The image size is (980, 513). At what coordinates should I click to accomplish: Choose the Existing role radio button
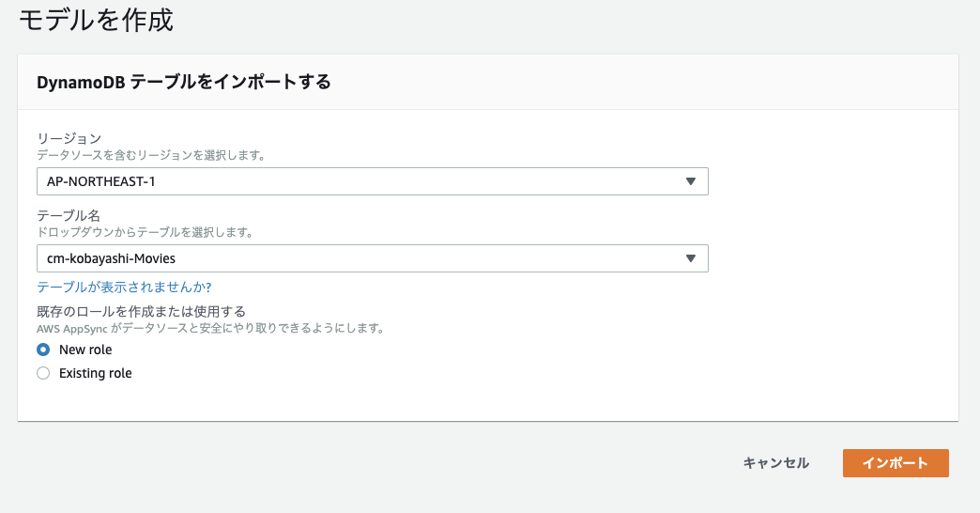click(x=43, y=374)
